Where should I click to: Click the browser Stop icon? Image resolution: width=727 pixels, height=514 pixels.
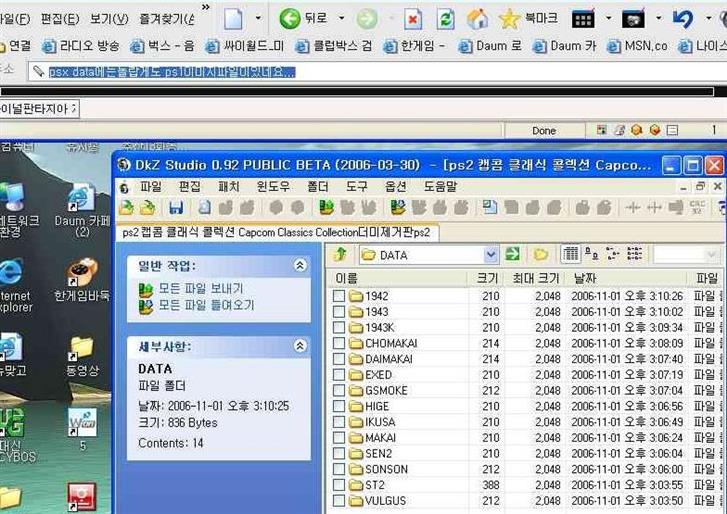(413, 19)
